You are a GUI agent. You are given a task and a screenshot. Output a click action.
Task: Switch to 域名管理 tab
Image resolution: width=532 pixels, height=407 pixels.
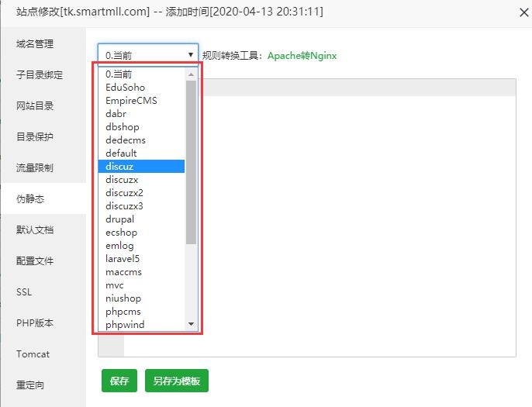coord(35,44)
